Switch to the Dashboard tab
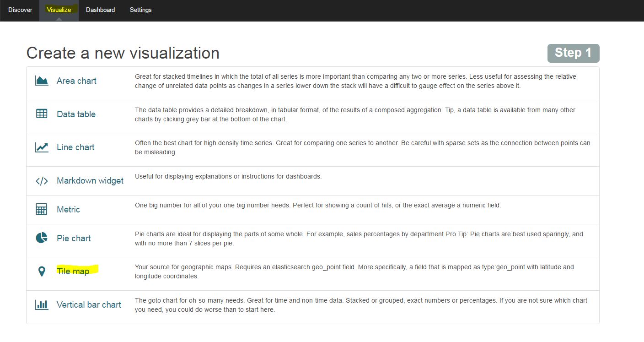This screenshot has width=644, height=342. [x=101, y=10]
